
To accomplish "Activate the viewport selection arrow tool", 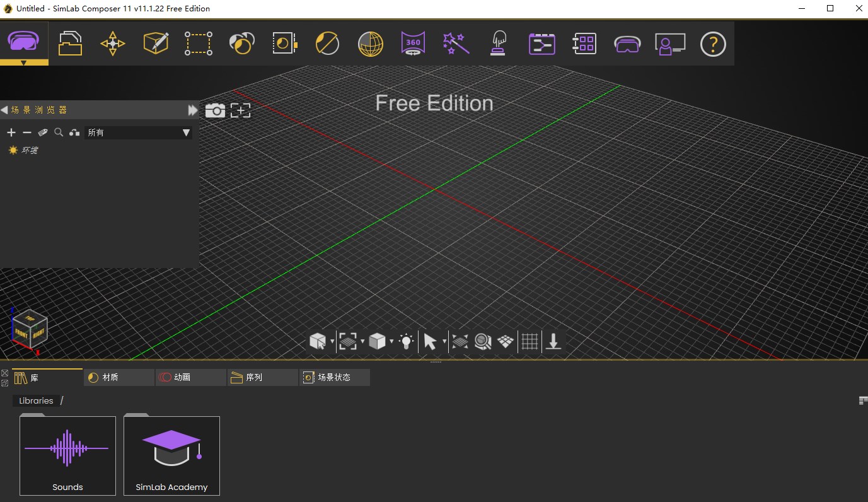I will pyautogui.click(x=430, y=341).
